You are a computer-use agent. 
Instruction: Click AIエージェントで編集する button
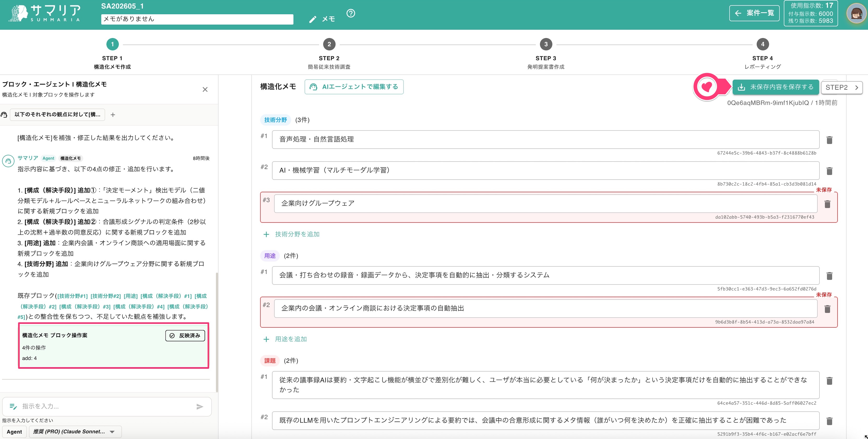tap(354, 87)
